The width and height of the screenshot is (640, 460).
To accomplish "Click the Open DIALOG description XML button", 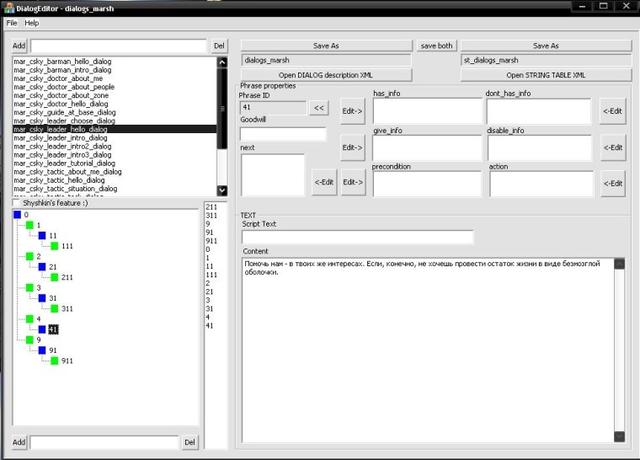I will click(x=327, y=75).
